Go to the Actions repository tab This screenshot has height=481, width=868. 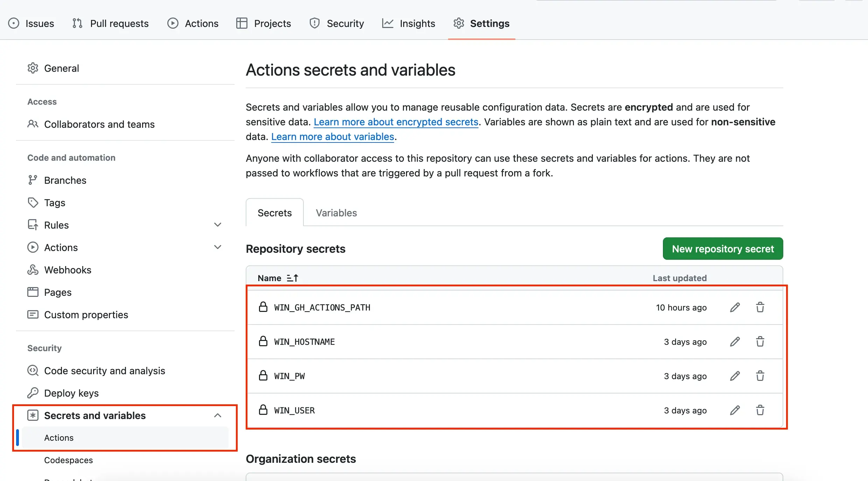(x=193, y=23)
